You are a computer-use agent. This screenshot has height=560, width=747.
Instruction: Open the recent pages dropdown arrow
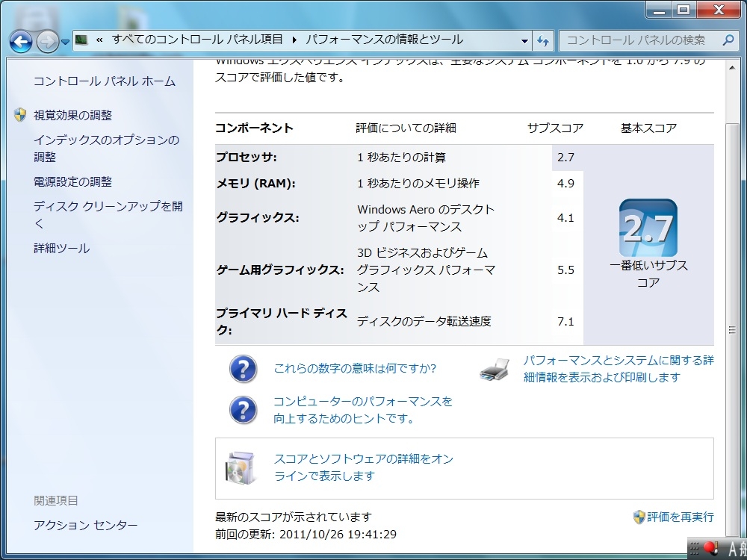pos(65,43)
